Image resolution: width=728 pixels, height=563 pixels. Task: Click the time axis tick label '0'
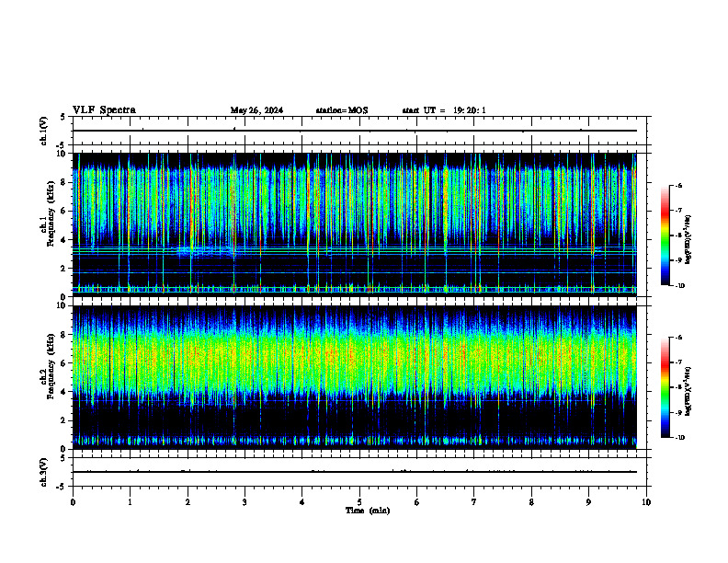73,502
